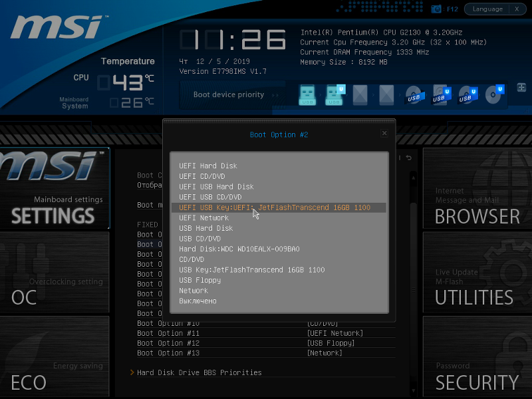
Task: Click the Boot Option #12 row
Action: point(266,343)
